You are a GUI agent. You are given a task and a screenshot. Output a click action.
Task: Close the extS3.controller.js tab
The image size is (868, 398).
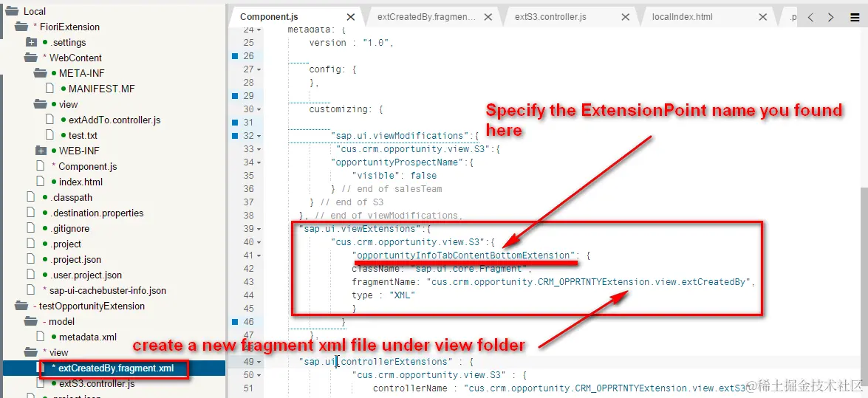625,17
